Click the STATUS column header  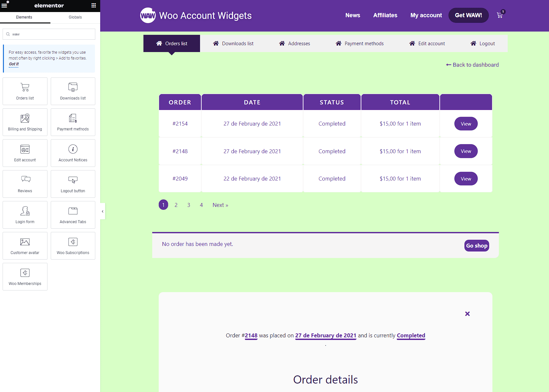(332, 102)
